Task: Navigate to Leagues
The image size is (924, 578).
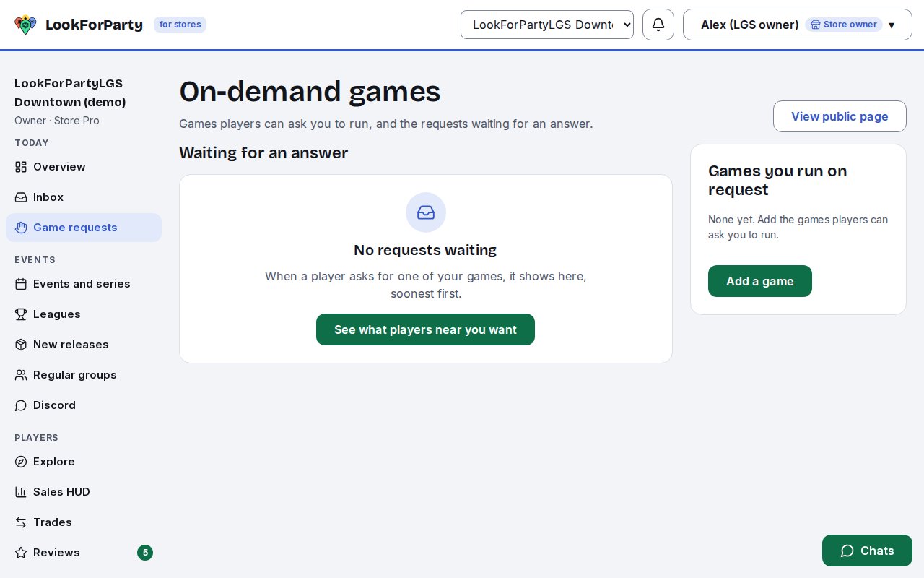Action: pyautogui.click(x=84, y=314)
